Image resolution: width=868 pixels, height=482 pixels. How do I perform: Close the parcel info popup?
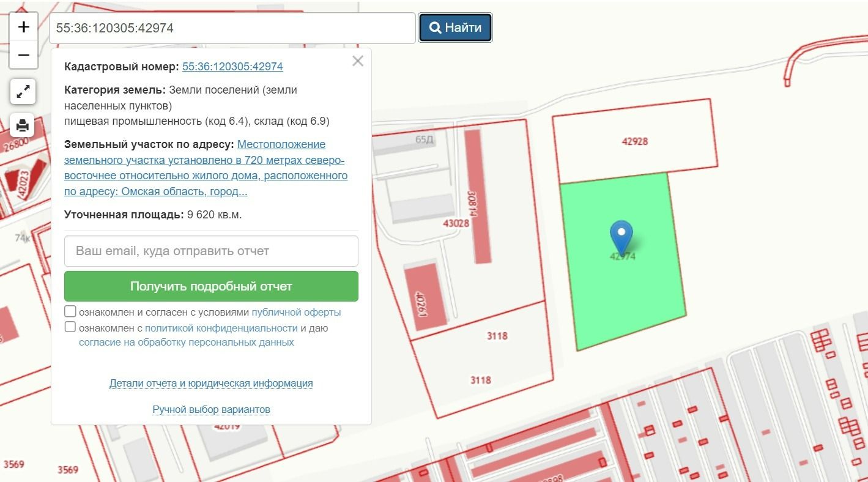[x=358, y=61]
